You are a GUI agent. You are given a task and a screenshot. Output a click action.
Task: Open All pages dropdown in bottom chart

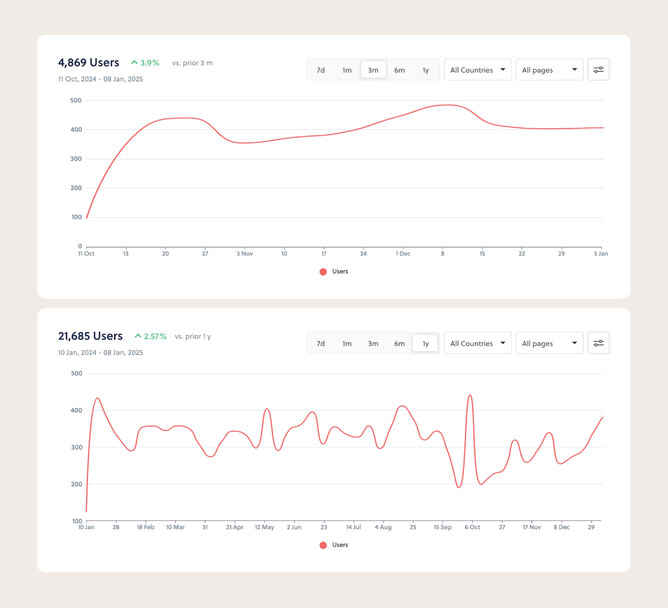tap(549, 343)
